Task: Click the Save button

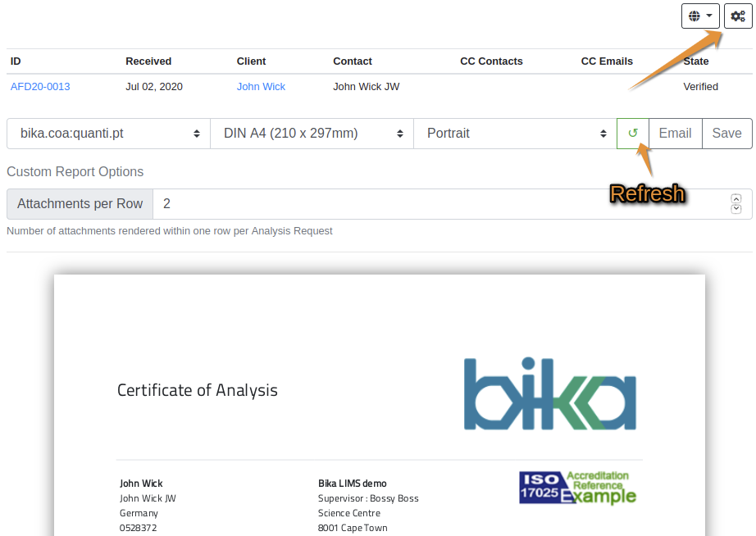Action: [726, 133]
